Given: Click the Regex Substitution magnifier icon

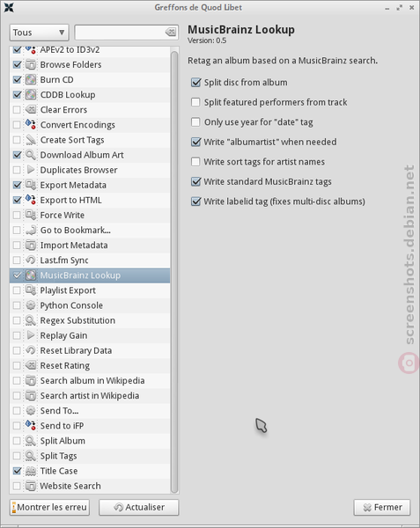Looking at the screenshot, I should pyautogui.click(x=31, y=320).
